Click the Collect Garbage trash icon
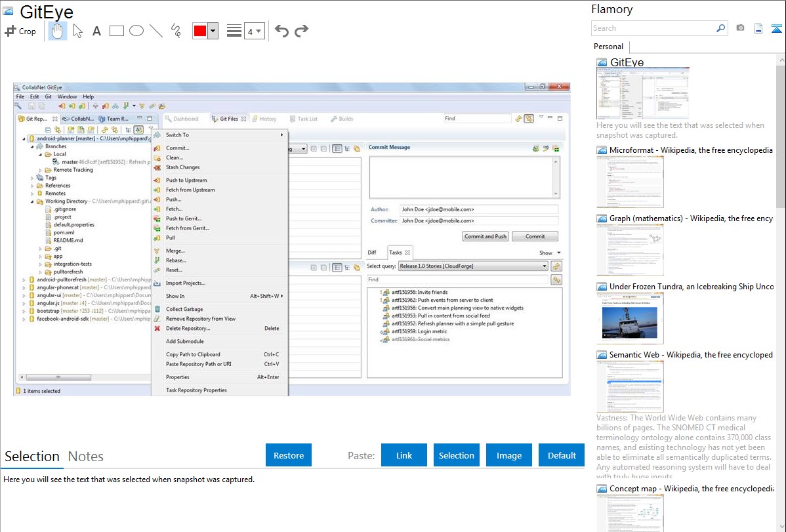The width and height of the screenshot is (786, 532). coord(157,310)
